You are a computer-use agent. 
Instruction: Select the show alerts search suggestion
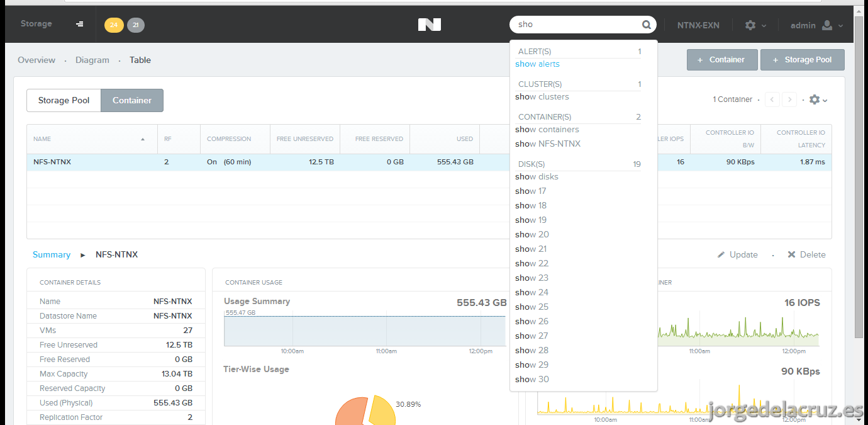pos(537,64)
